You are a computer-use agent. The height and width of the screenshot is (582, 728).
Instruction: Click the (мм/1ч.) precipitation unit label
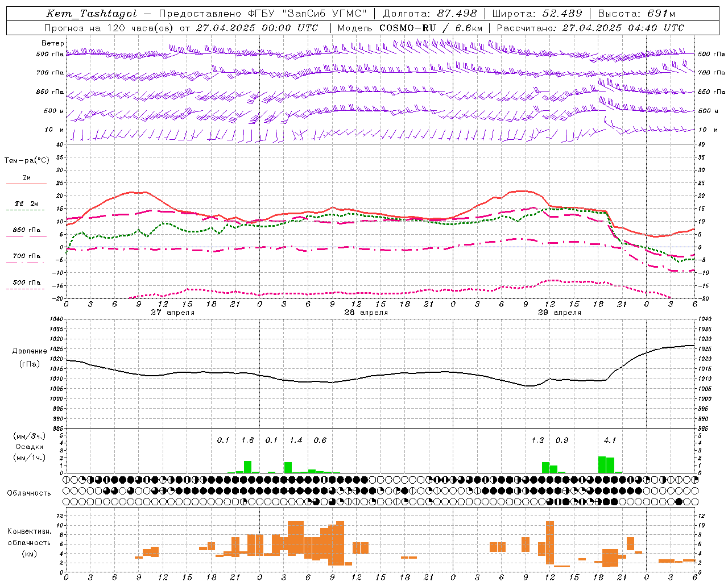tap(30, 458)
